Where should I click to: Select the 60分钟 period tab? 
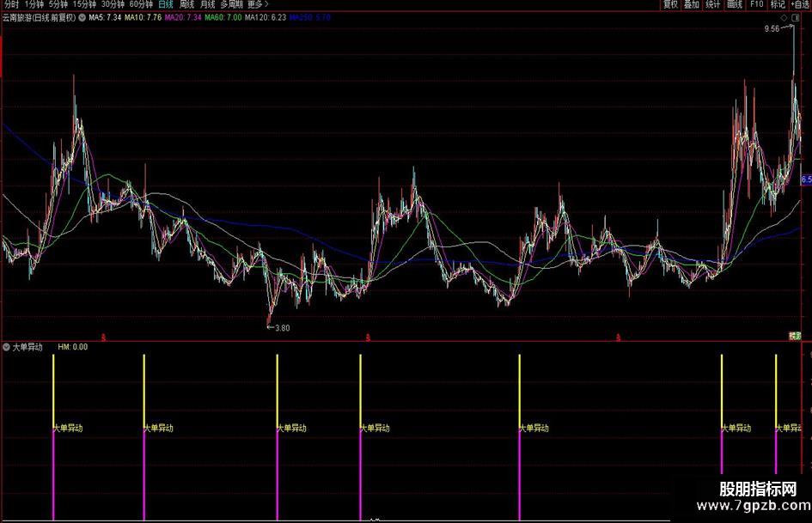[x=141, y=4]
